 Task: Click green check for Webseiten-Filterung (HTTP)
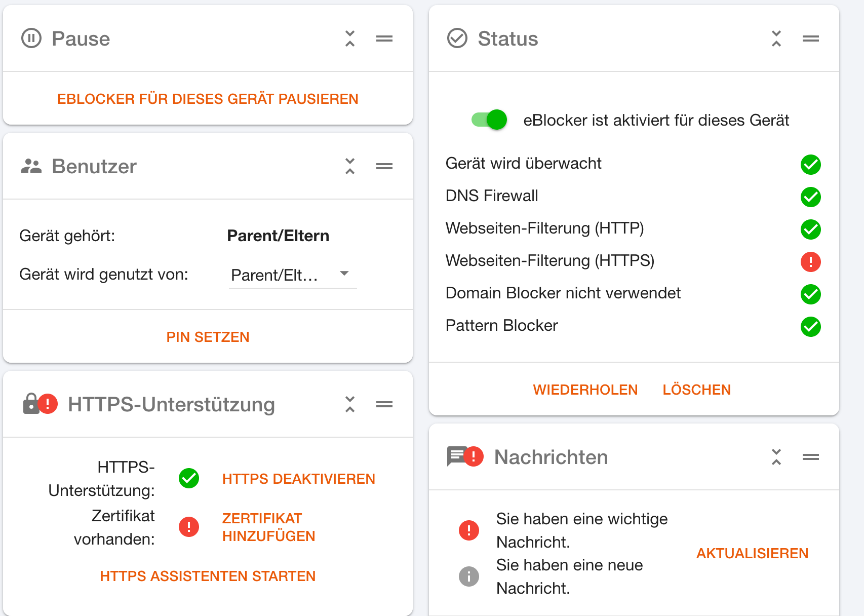point(811,229)
